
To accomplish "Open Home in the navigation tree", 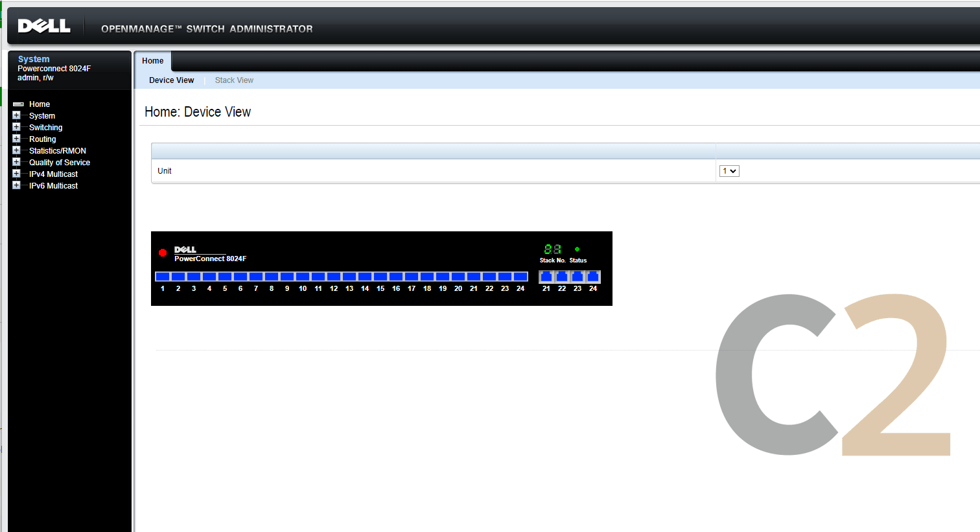I will [x=40, y=104].
